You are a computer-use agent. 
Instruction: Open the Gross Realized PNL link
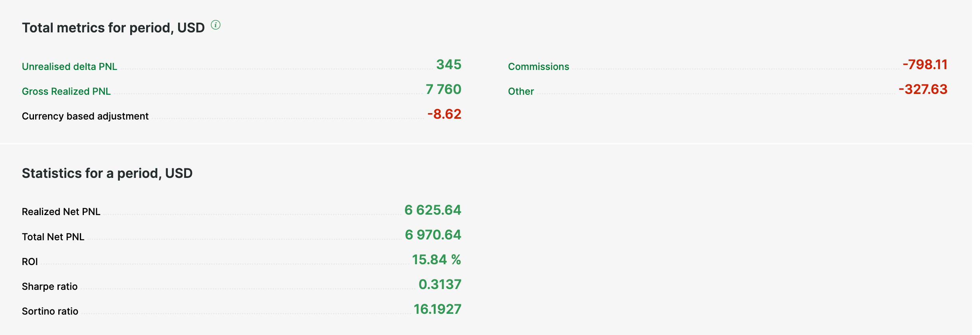point(66,92)
